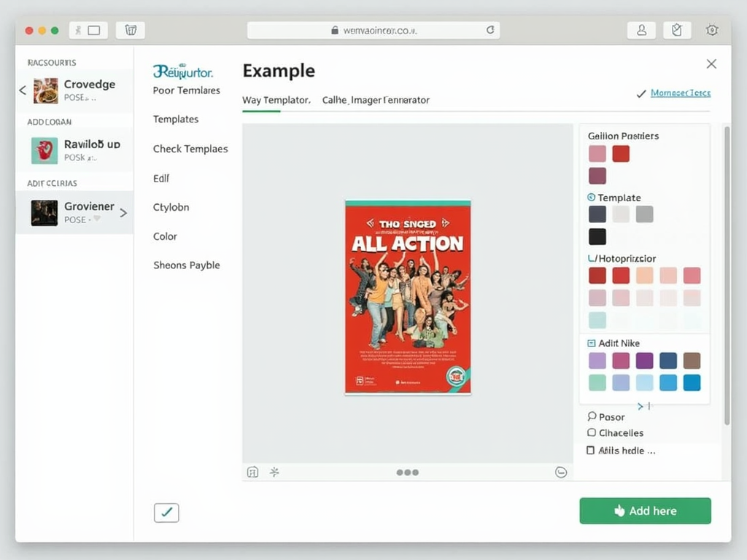Click the sparkle icon below the canvas
The image size is (747, 560).
pos(274,472)
